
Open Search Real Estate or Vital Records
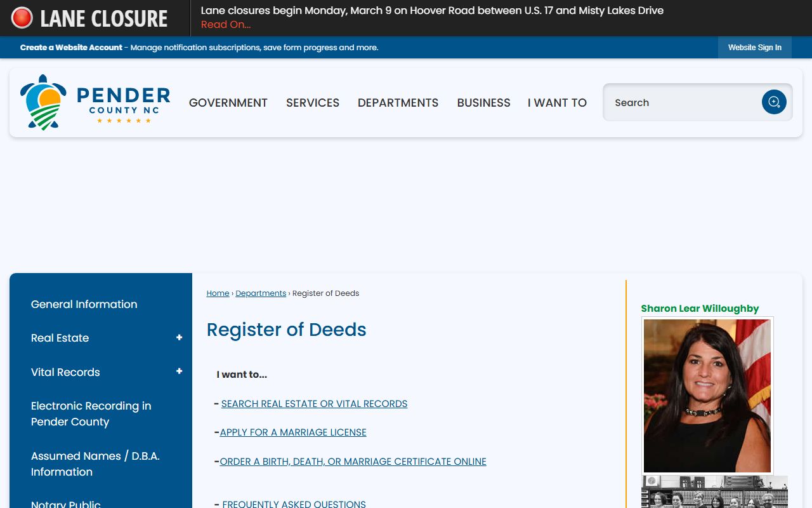click(314, 404)
